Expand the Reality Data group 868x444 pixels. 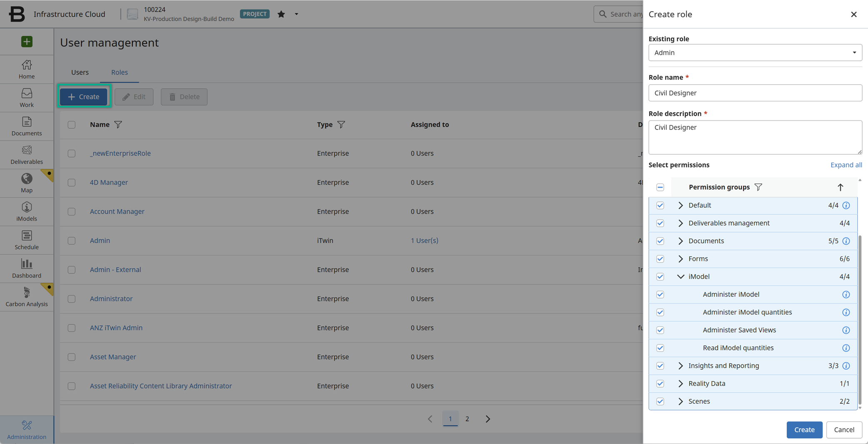(x=681, y=384)
